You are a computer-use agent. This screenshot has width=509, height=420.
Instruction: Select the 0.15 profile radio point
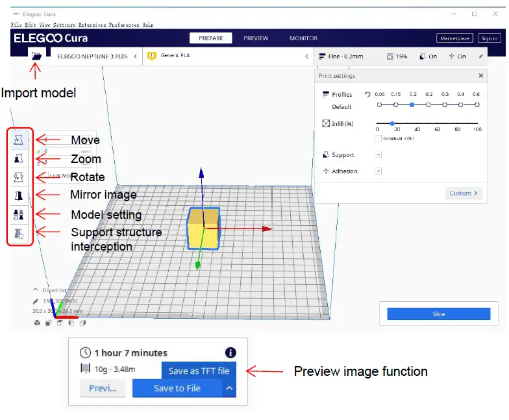pos(395,105)
